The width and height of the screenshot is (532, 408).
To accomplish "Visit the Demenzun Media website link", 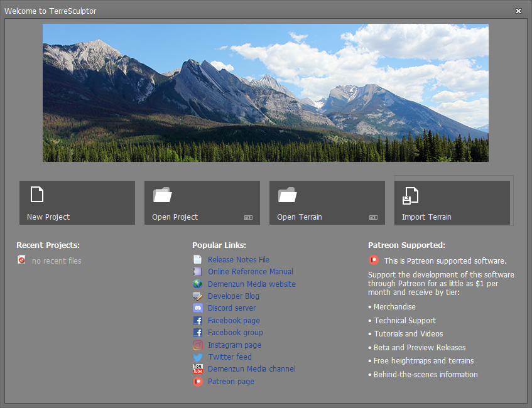I will point(251,284).
